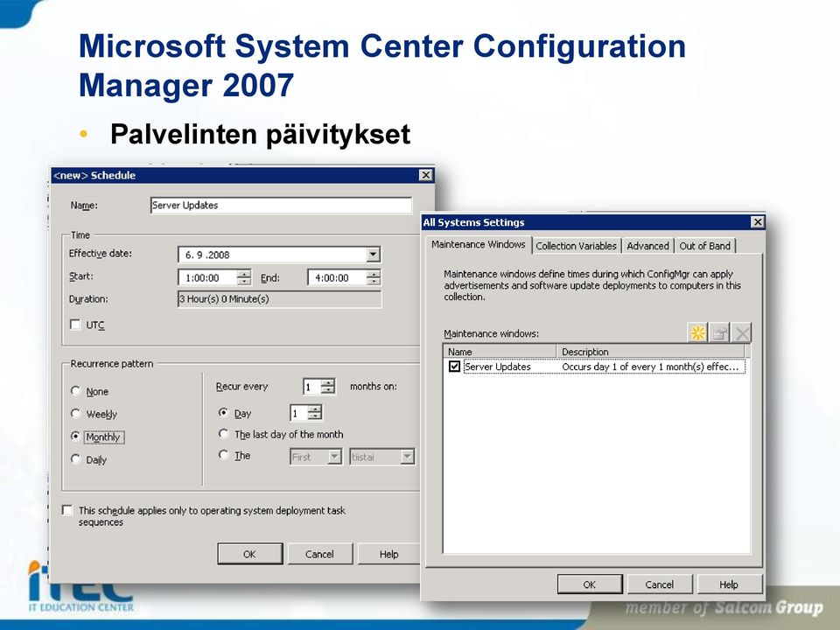Close the All Systems Settings dialog
The width and height of the screenshot is (840, 630).
point(757,221)
